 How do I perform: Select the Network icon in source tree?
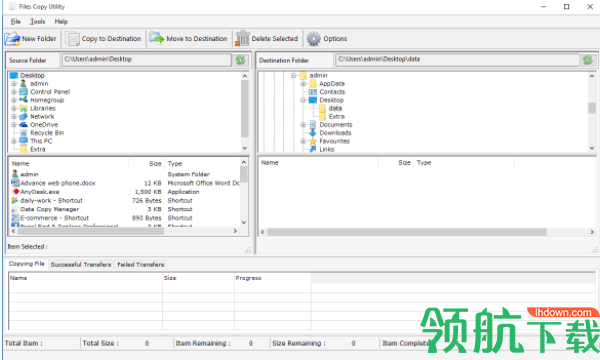point(23,116)
